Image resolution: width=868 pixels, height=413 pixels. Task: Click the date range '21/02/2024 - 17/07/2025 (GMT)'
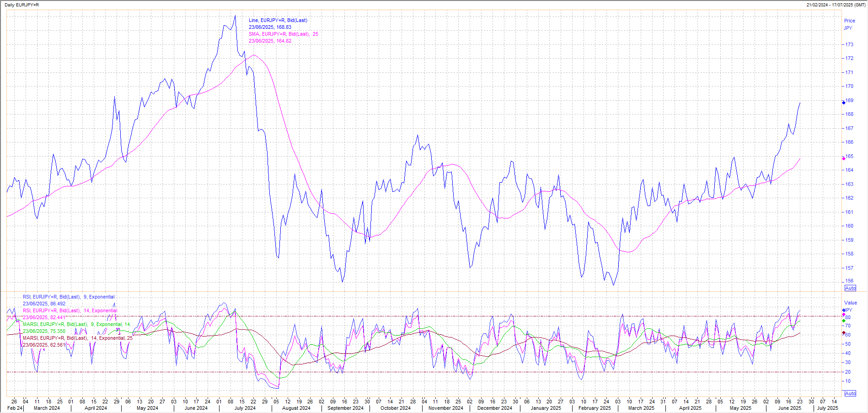coord(836,5)
